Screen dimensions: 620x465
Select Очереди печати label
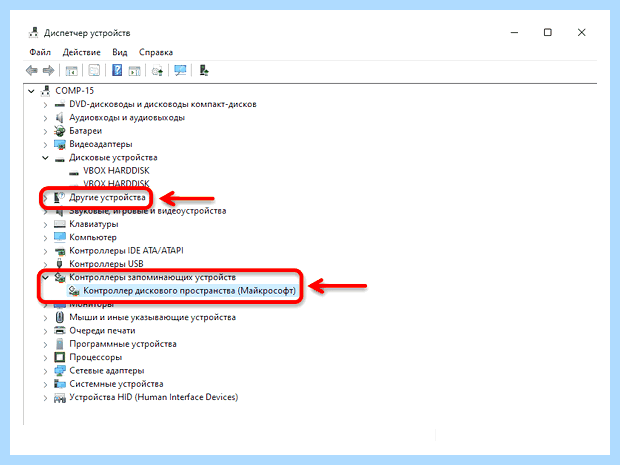[102, 331]
